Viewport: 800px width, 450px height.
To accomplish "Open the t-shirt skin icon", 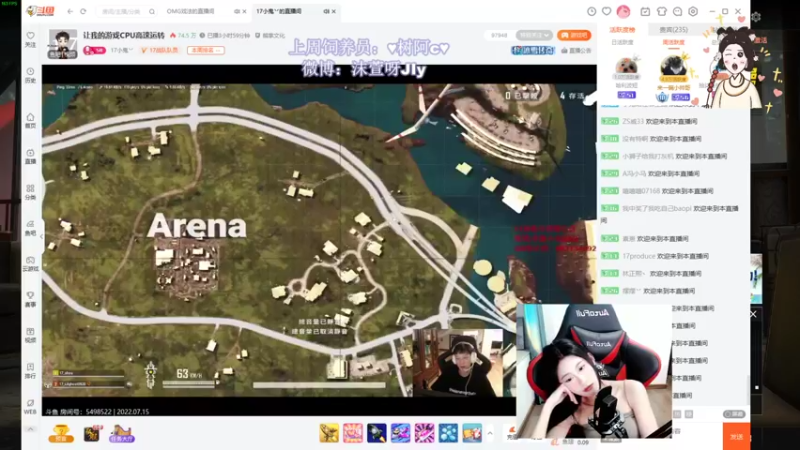I will pos(661,11).
